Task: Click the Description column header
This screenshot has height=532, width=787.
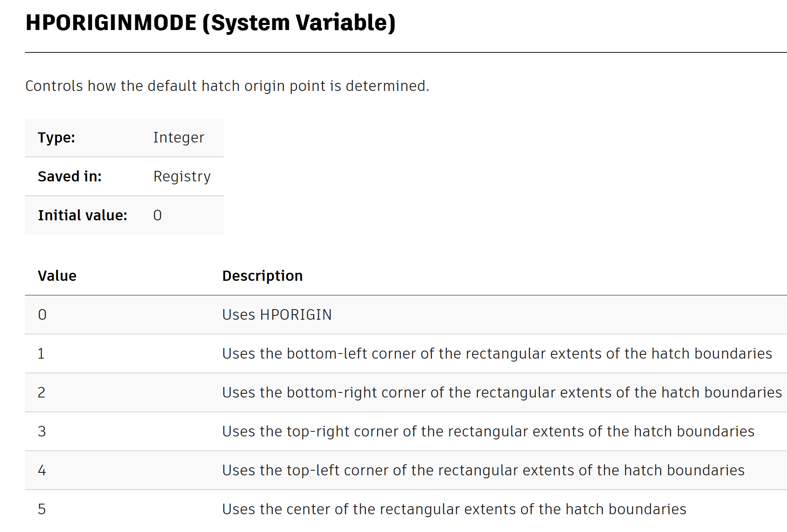Action: click(263, 276)
